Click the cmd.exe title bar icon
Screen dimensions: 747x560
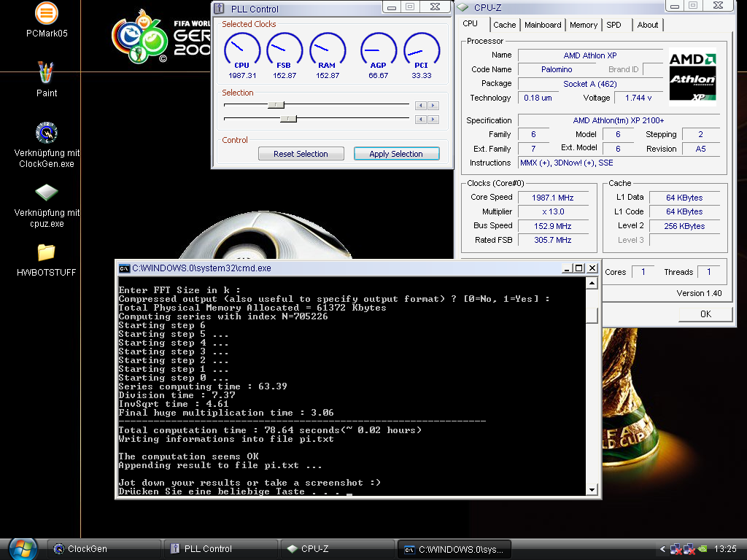coord(124,268)
